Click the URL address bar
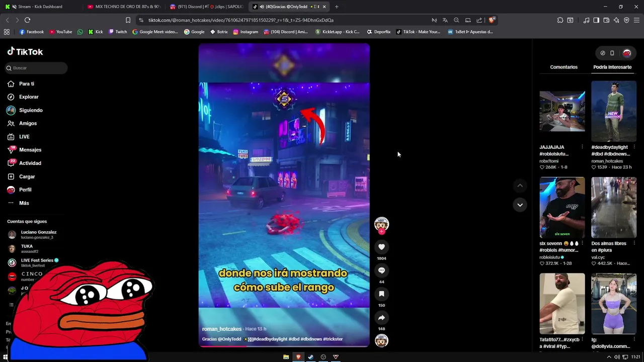The width and height of the screenshot is (644, 362). [285, 20]
